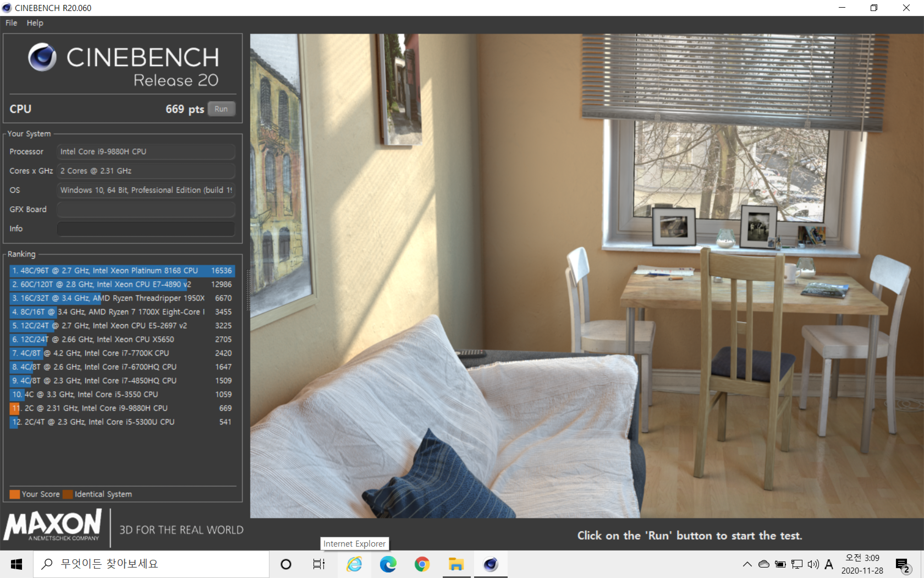Image resolution: width=924 pixels, height=578 pixels.
Task: Select ranking entry Core i5-3550
Action: [122, 394]
